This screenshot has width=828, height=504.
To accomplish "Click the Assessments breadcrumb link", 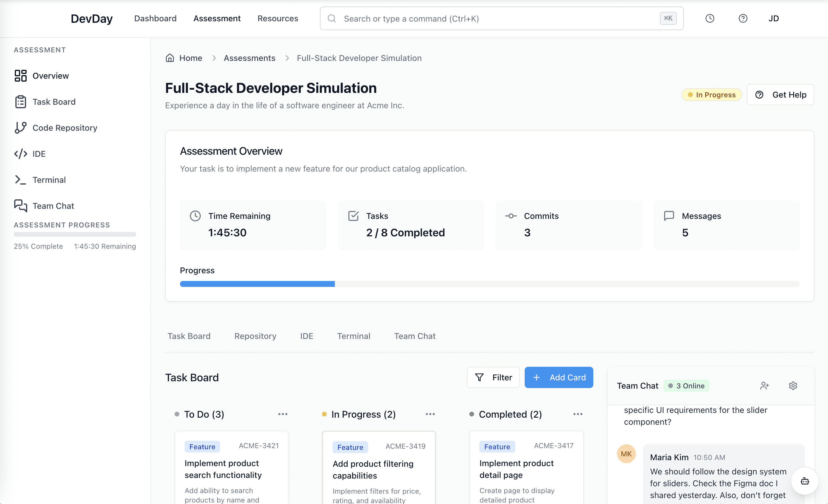I will click(x=250, y=58).
